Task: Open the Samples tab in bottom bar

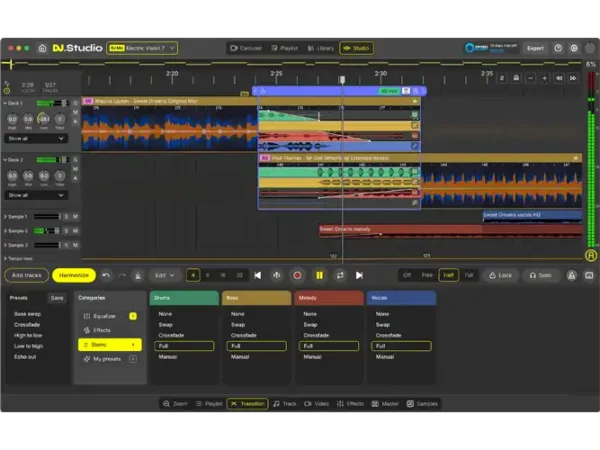Action: (422, 404)
